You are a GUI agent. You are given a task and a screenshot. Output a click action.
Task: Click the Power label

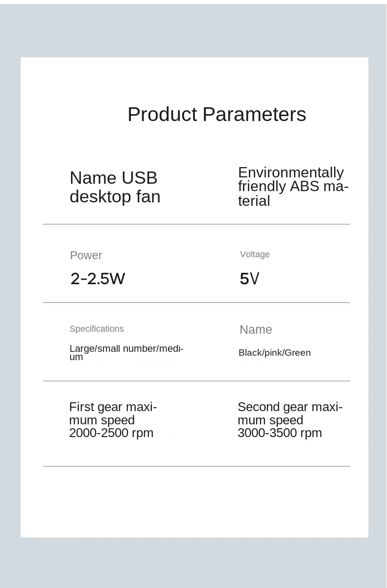pyautogui.click(x=86, y=255)
